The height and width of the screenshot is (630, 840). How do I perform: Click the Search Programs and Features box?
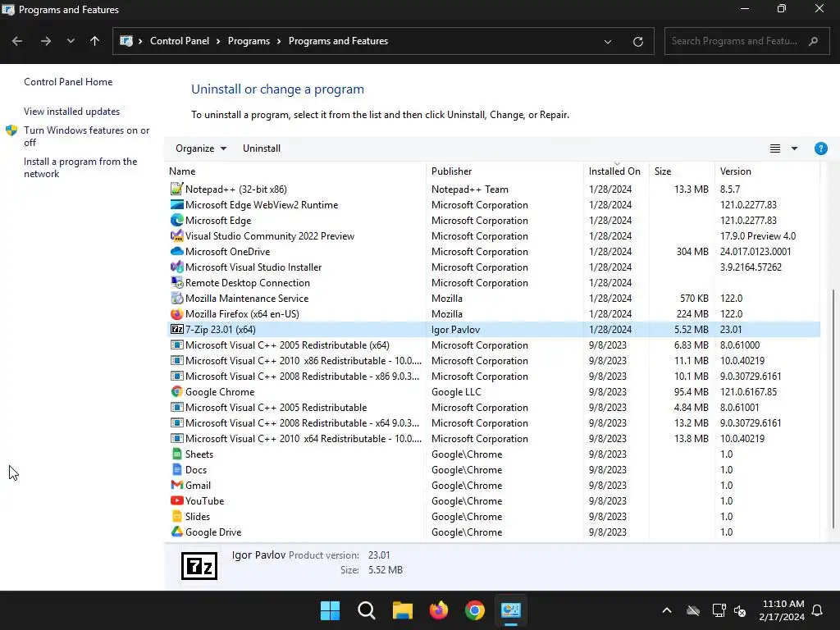coord(746,41)
